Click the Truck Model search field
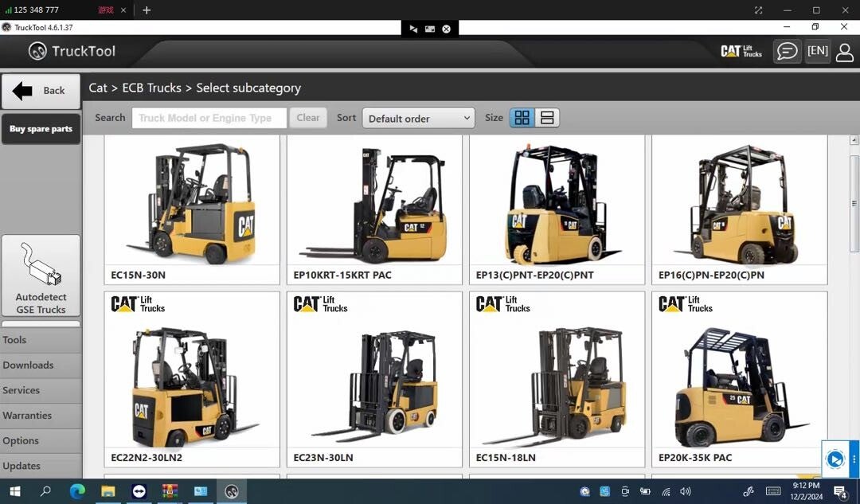This screenshot has height=504, width=860. pos(209,118)
